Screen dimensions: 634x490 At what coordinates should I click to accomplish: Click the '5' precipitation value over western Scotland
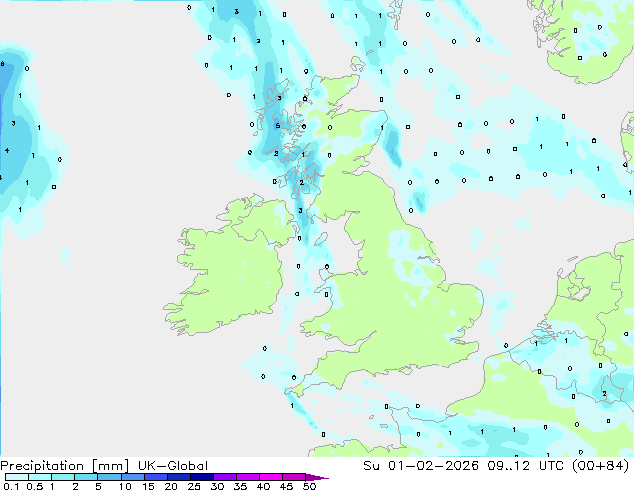pos(278,126)
